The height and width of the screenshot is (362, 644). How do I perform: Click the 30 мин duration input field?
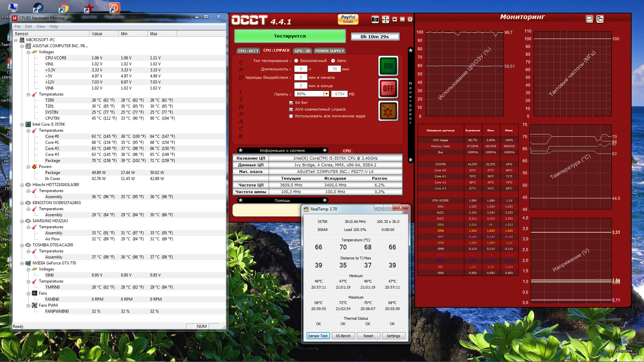click(x=334, y=69)
